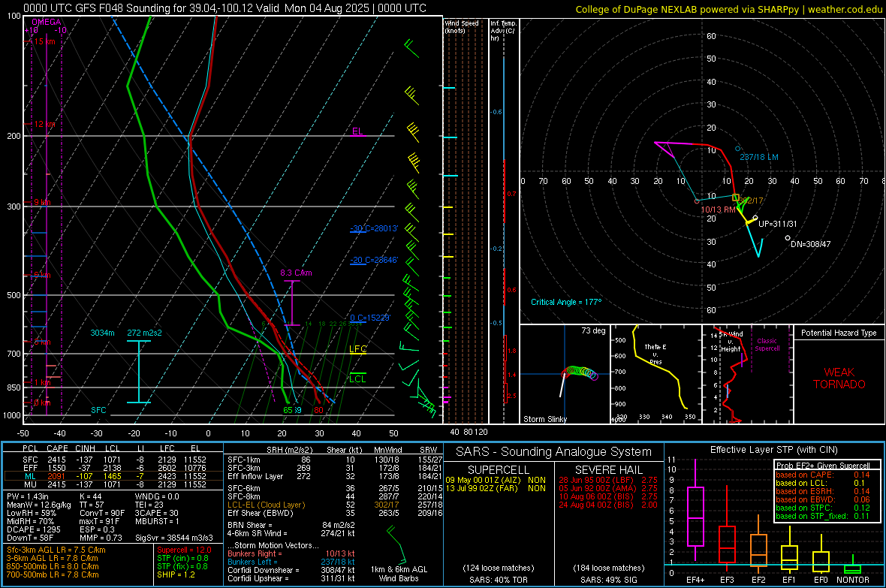Click the STP (cin) = 0.8 index

(x=182, y=558)
